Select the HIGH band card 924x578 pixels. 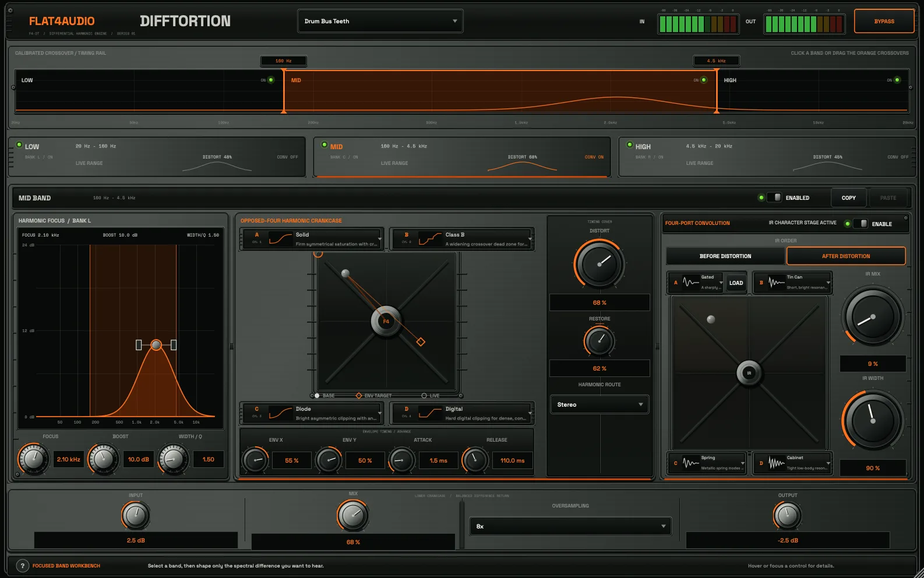[x=767, y=156]
